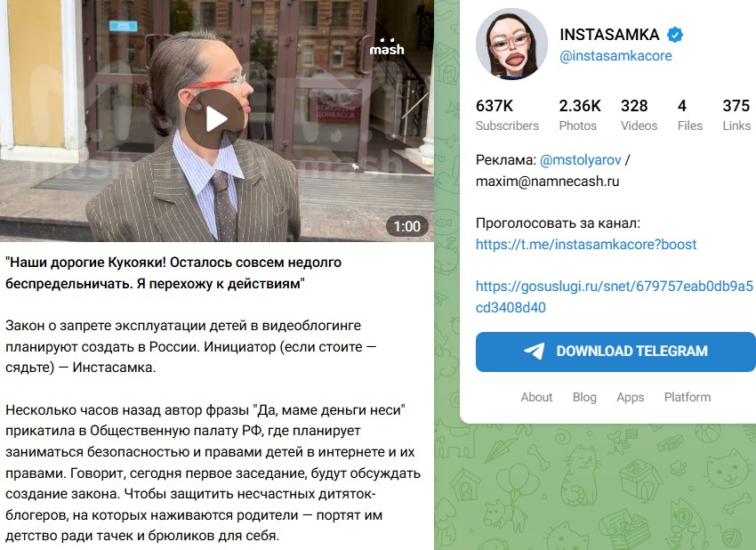Click the blue verified badge icon

pos(674,35)
